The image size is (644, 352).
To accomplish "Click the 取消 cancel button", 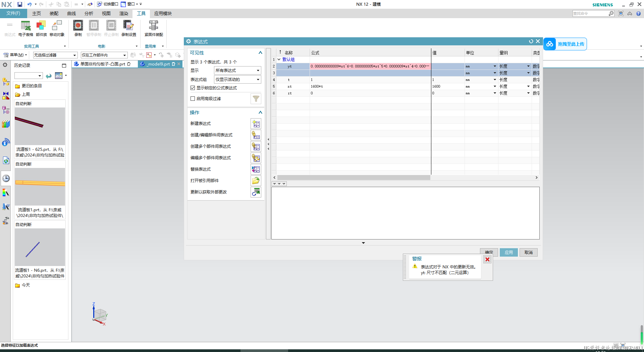I will (x=529, y=253).
